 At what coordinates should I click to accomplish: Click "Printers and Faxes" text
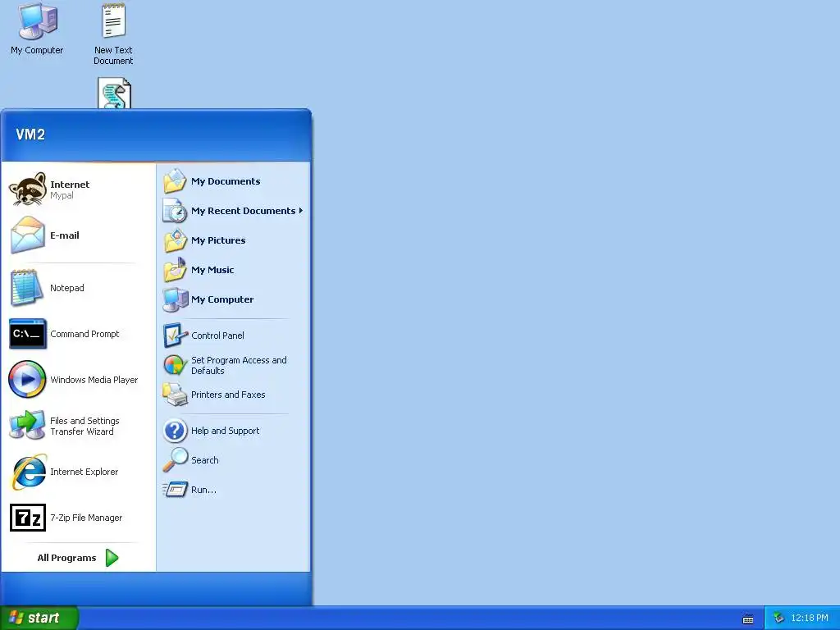pos(228,395)
